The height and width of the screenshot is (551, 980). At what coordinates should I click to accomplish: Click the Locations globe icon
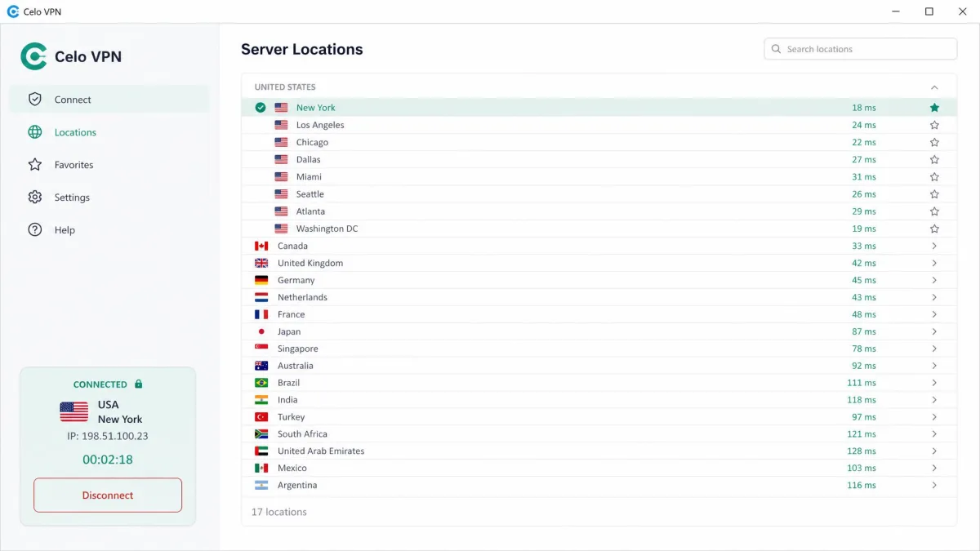click(x=34, y=132)
